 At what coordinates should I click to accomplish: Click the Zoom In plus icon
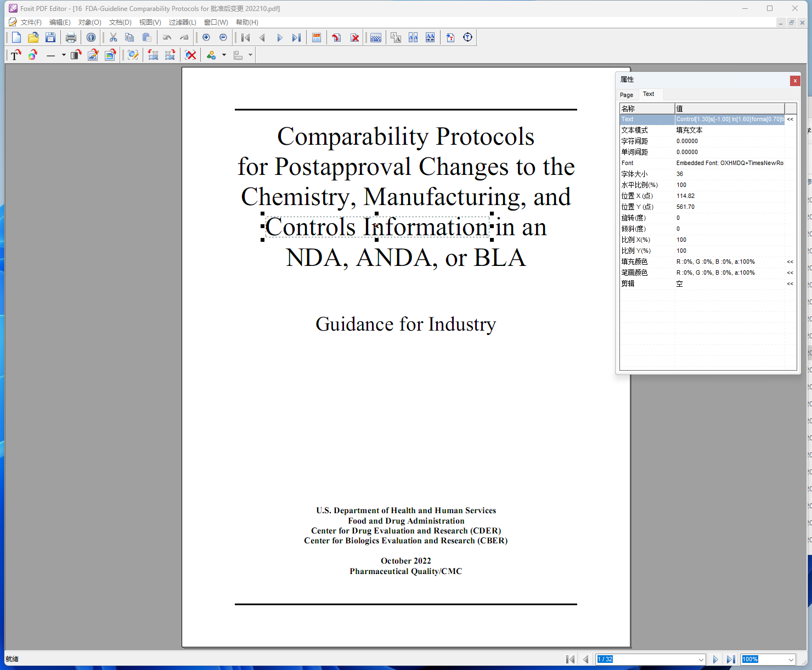pyautogui.click(x=206, y=37)
